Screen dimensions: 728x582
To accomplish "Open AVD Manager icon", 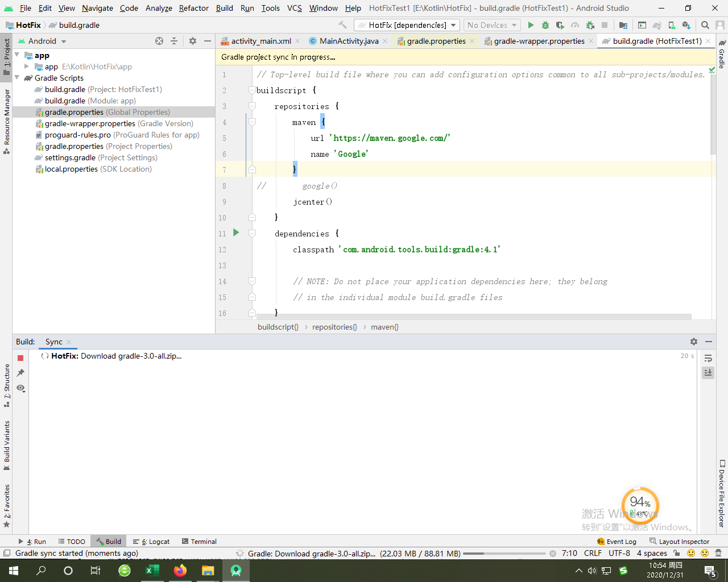I will pyautogui.click(x=672, y=25).
